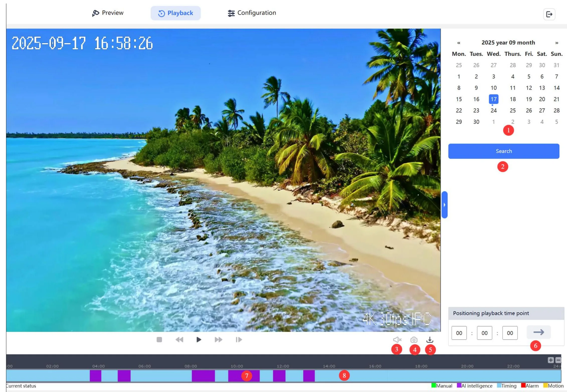The width and height of the screenshot is (567, 392).
Task: Zoom out timeline with minus icon
Action: coord(558,360)
